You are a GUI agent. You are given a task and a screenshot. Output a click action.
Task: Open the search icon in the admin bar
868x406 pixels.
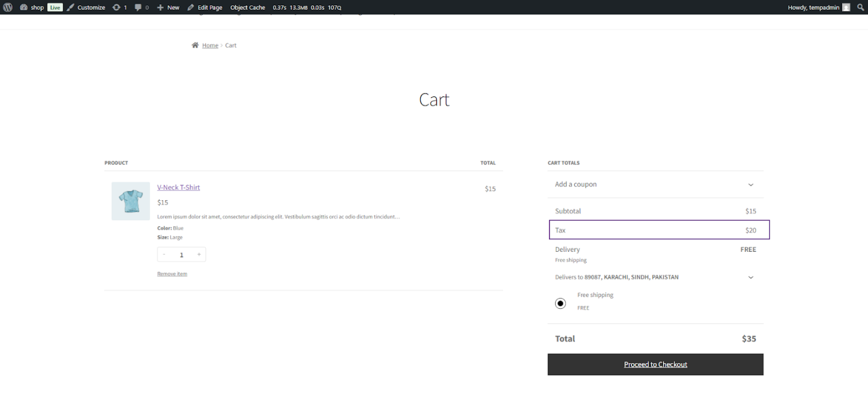pyautogui.click(x=861, y=7)
